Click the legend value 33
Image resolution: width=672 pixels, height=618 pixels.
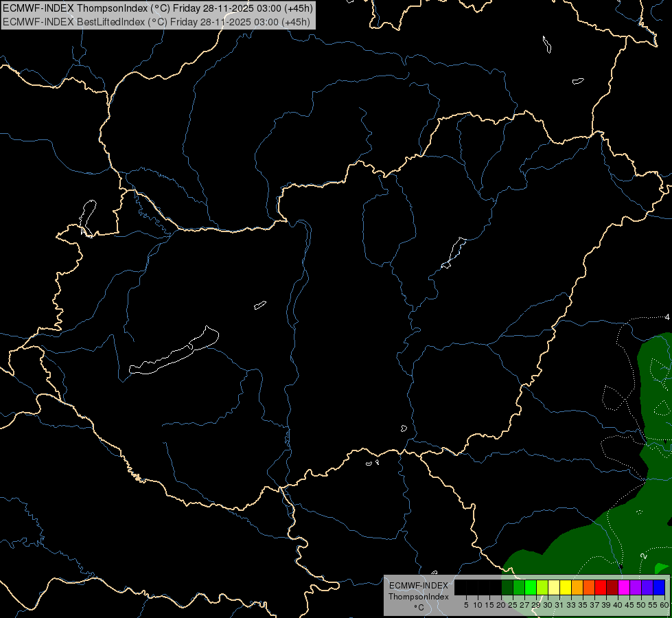(x=572, y=605)
